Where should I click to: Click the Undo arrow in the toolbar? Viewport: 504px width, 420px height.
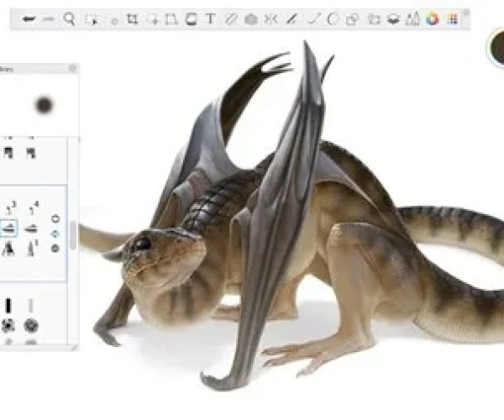29,18
